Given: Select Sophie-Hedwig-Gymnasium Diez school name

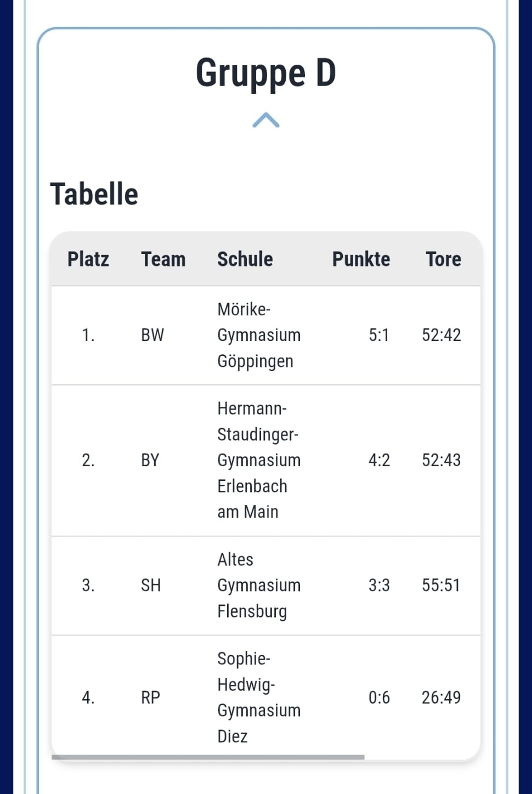Looking at the screenshot, I should (258, 697).
